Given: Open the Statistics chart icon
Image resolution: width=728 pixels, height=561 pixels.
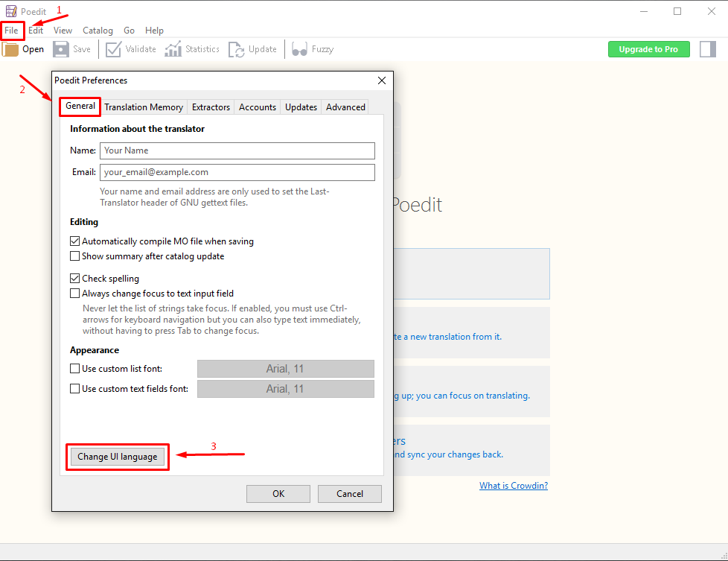Looking at the screenshot, I should coord(173,49).
